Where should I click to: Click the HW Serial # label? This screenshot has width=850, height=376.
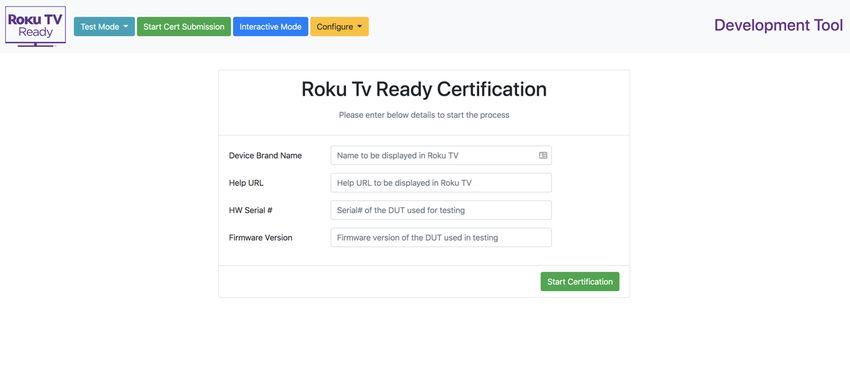click(x=250, y=210)
